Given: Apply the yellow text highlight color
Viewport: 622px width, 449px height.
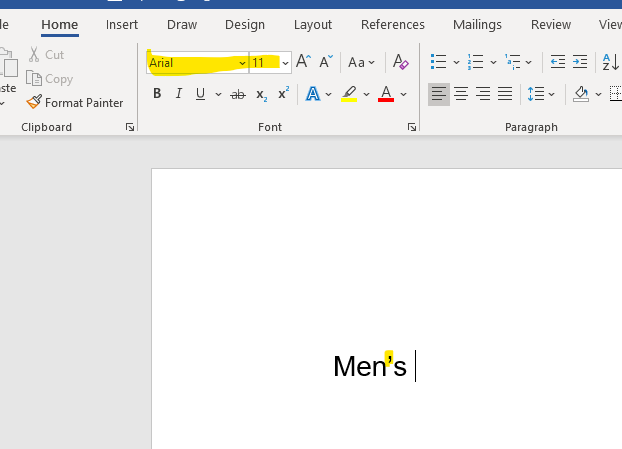Looking at the screenshot, I should tap(349, 94).
